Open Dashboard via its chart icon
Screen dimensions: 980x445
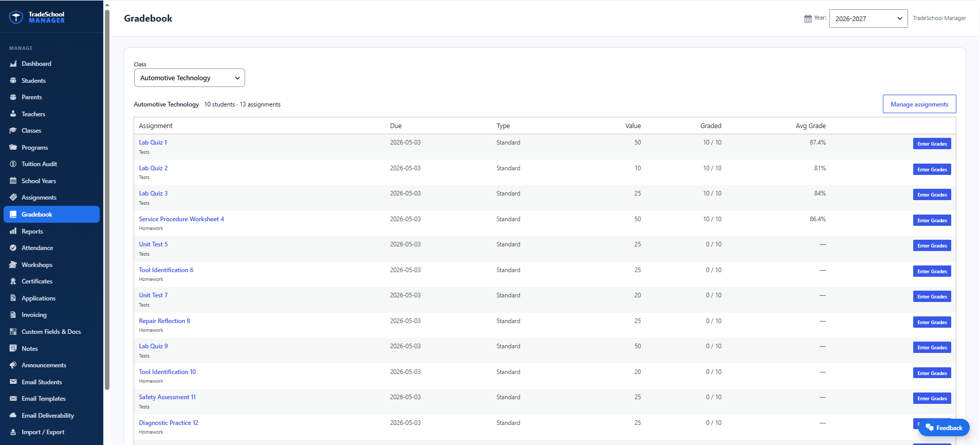pos(13,64)
